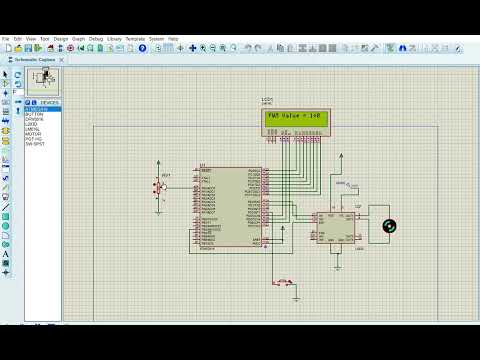The height and width of the screenshot is (360, 480).
Task: Click the potentiometer component
Action: [159, 188]
